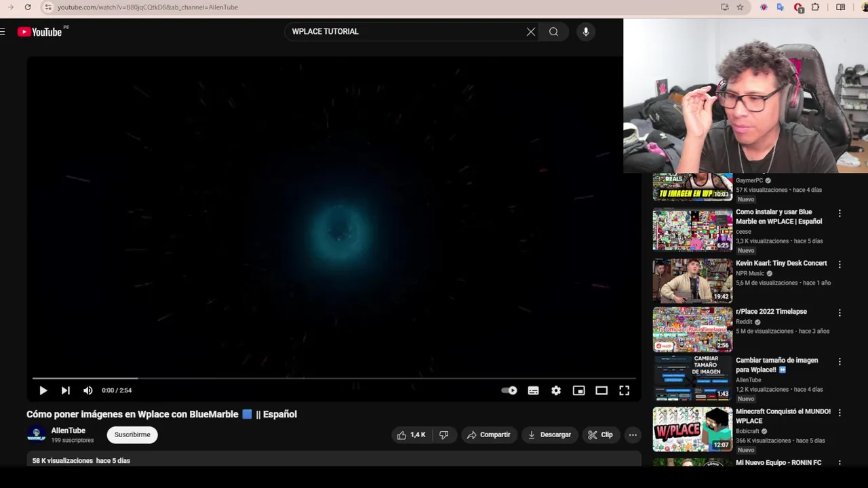The height and width of the screenshot is (488, 868).
Task: Open Minecraft Conquistó el MUNDO thumbnail
Action: [x=692, y=429]
